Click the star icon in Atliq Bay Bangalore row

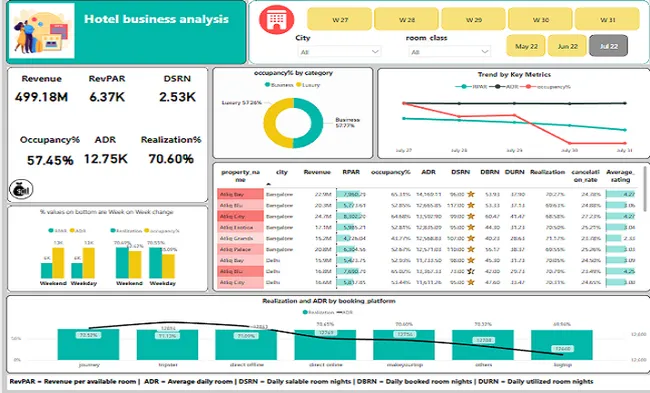pyautogui.click(x=471, y=194)
